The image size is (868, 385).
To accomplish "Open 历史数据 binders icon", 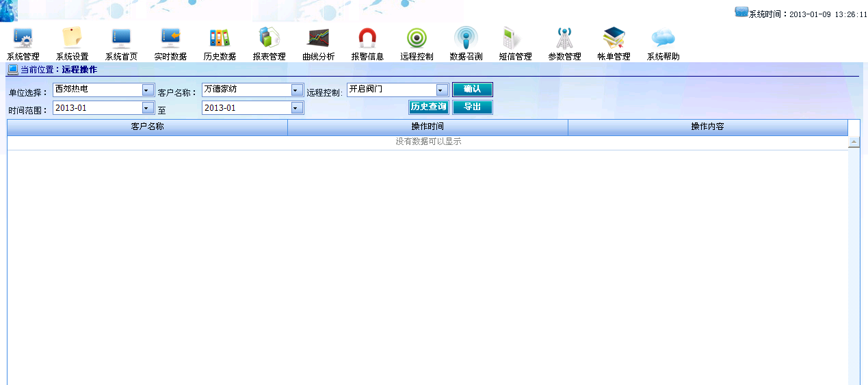I will click(220, 38).
